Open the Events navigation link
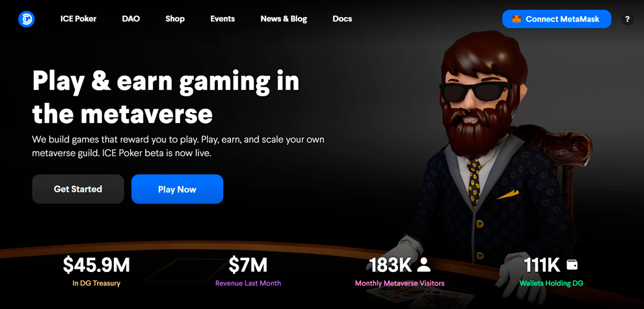Screen dimensions: 644x309 [x=222, y=19]
